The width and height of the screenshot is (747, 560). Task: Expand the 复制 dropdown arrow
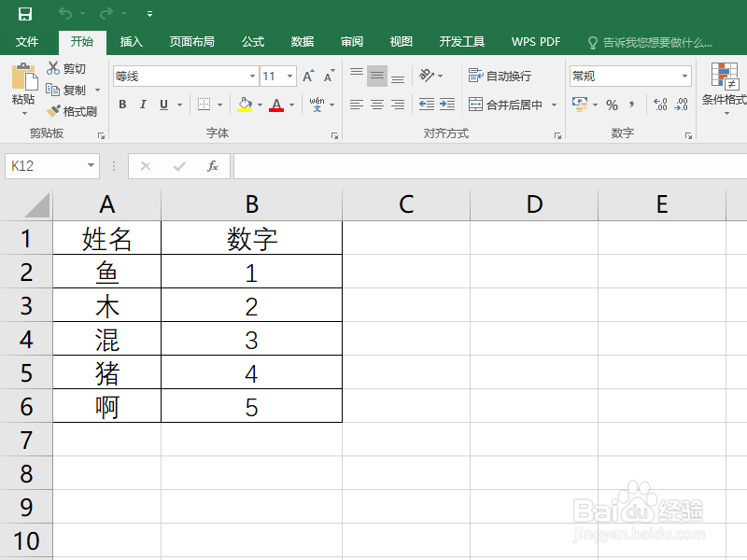pyautogui.click(x=98, y=90)
